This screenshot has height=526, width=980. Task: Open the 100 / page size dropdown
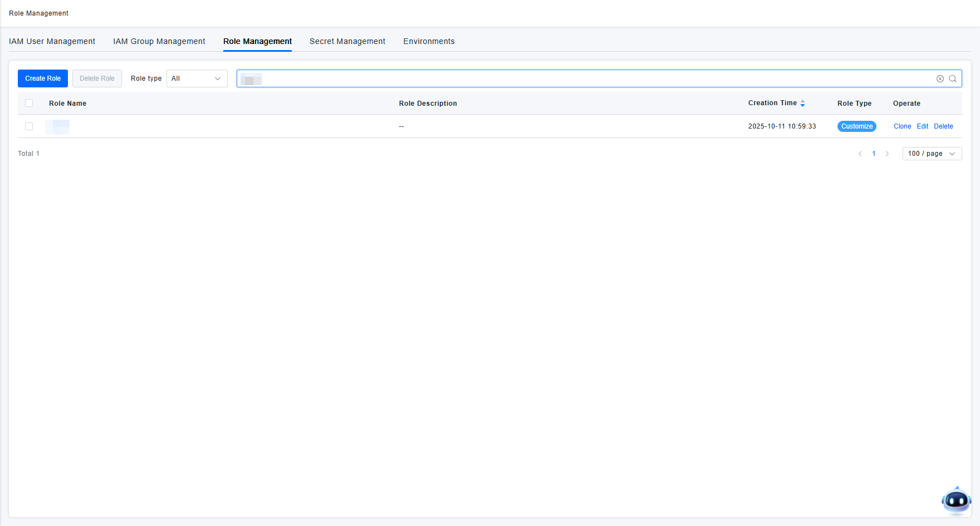pyautogui.click(x=932, y=154)
